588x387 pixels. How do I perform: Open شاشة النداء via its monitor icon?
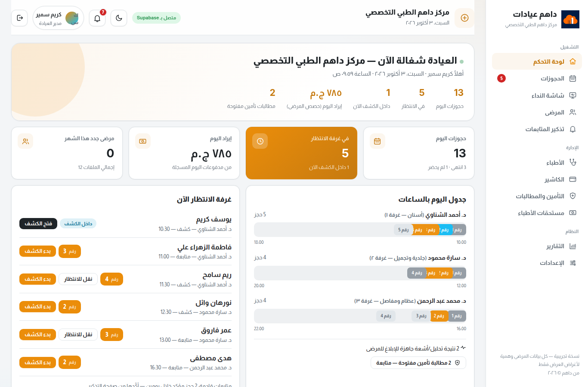coord(573,95)
